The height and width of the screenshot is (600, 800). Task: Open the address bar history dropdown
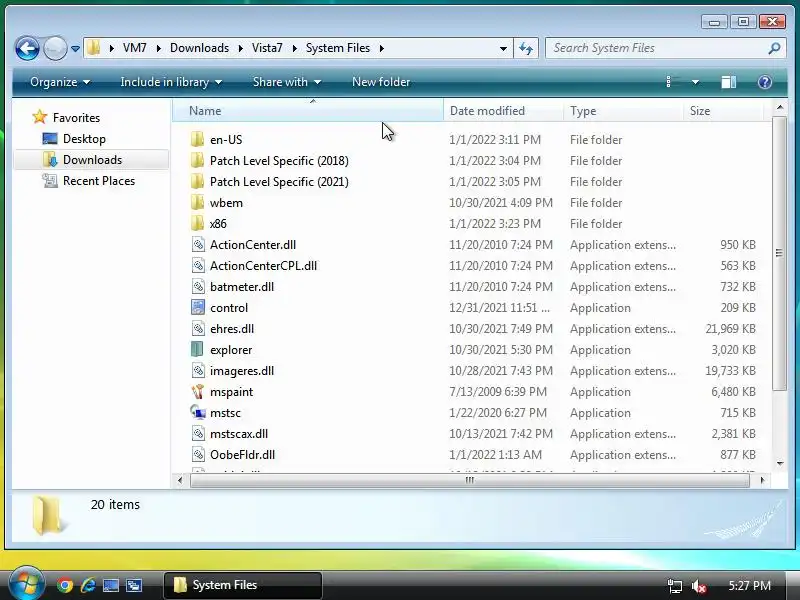[x=503, y=49]
